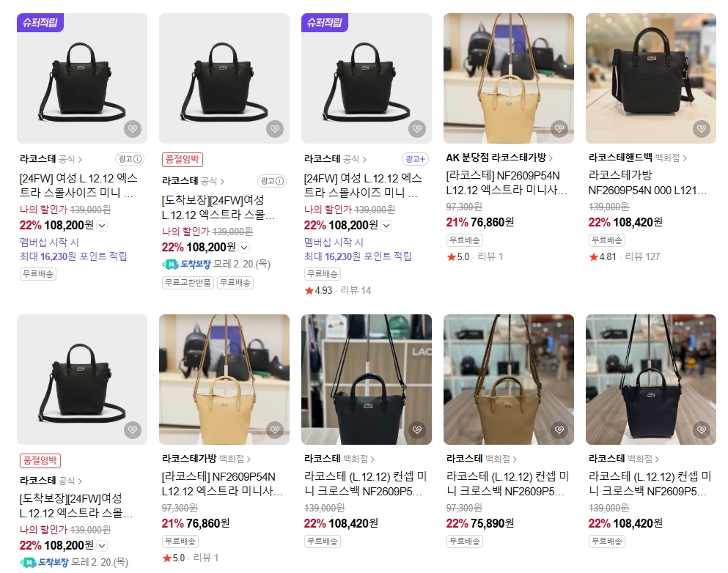Go to 라코스테핸드백 백화점 store
This screenshot has width=728, height=573.
pyautogui.click(x=638, y=158)
